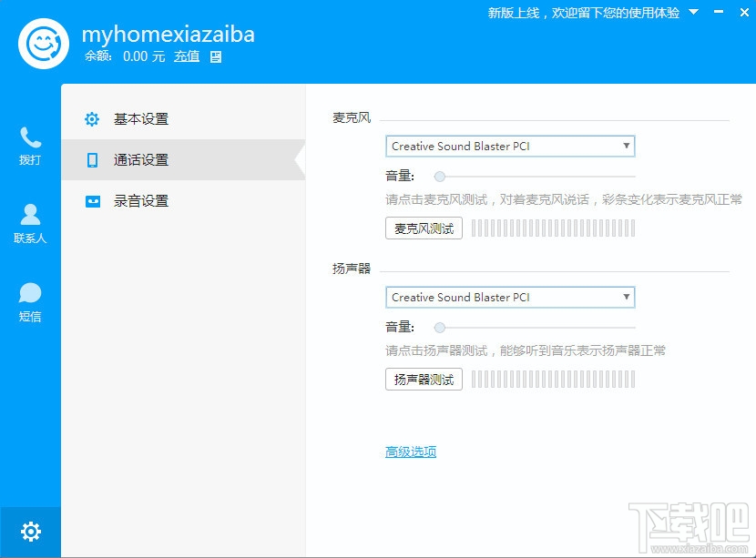Click the phone icon next to 通话设置
This screenshot has width=756, height=558.
coord(91,159)
